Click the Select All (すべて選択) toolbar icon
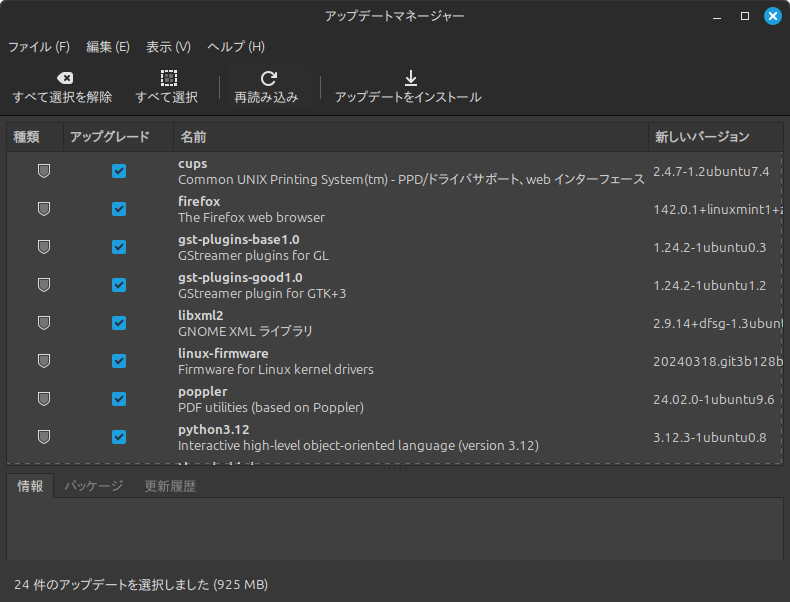790x602 pixels. click(168, 78)
